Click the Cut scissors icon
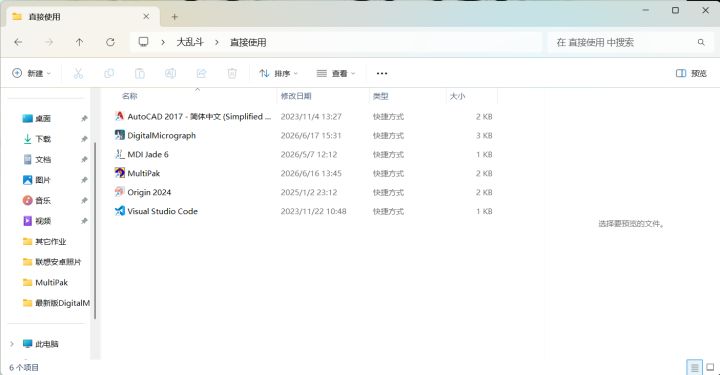Image resolution: width=720 pixels, height=375 pixels. click(78, 73)
